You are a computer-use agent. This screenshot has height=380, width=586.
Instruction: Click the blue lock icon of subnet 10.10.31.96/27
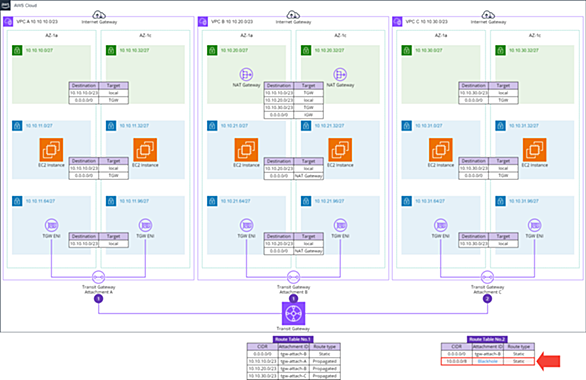pyautogui.click(x=500, y=201)
